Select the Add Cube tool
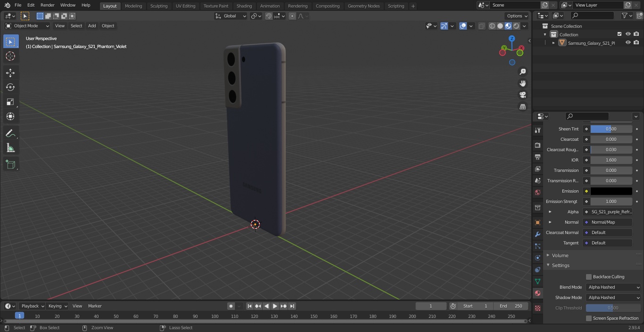This screenshot has height=332, width=644. pos(10,165)
